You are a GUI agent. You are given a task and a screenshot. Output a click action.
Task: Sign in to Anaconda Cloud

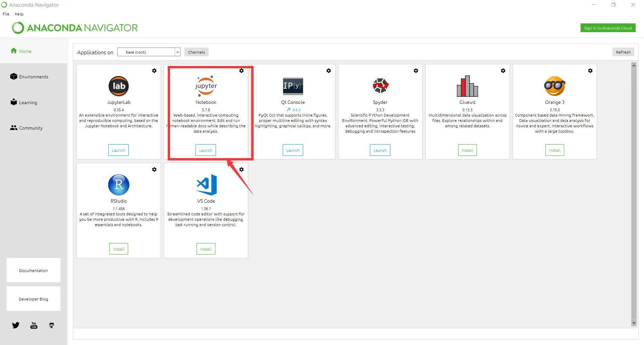point(608,28)
